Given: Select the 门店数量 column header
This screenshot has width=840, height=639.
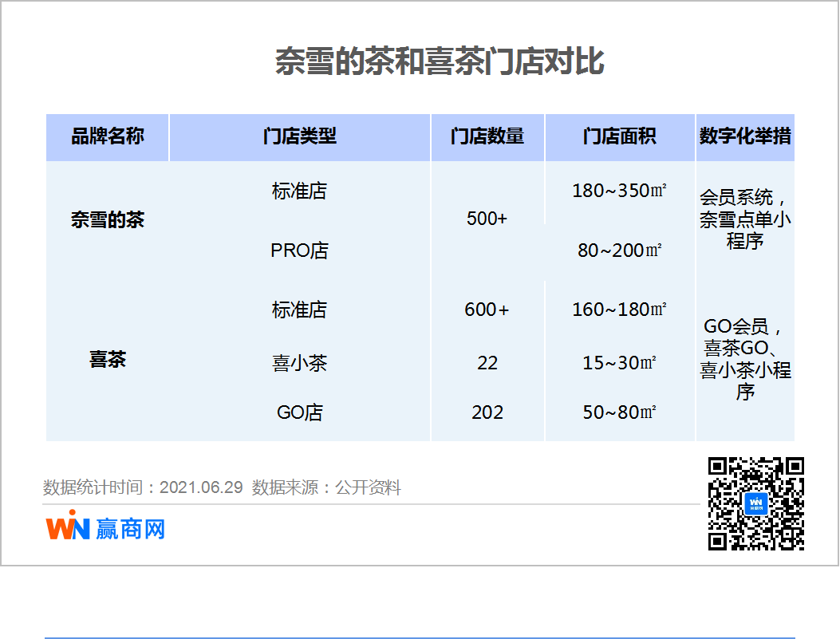Looking at the screenshot, I should [x=487, y=137].
